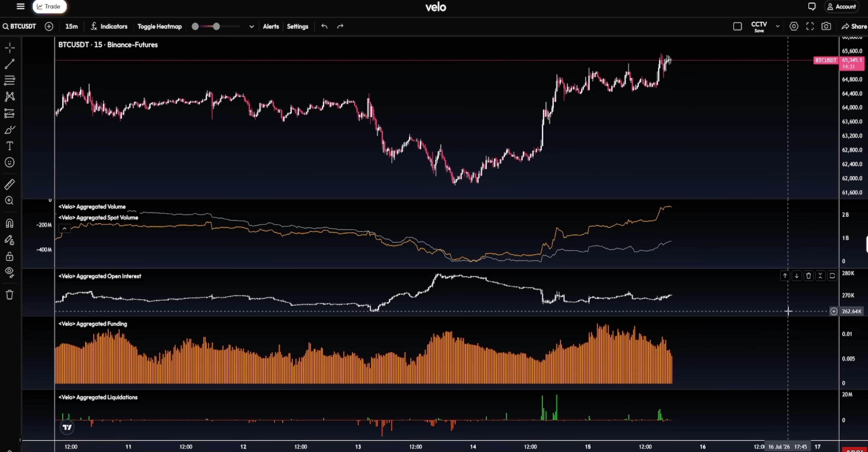
Task: Move Open Interest pane down
Action: (797, 276)
